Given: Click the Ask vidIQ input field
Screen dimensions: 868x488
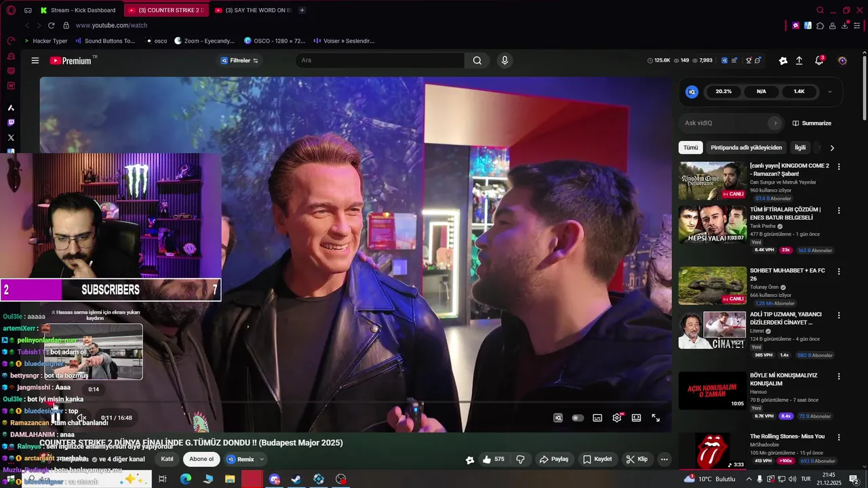Looking at the screenshot, I should pyautogui.click(x=725, y=123).
